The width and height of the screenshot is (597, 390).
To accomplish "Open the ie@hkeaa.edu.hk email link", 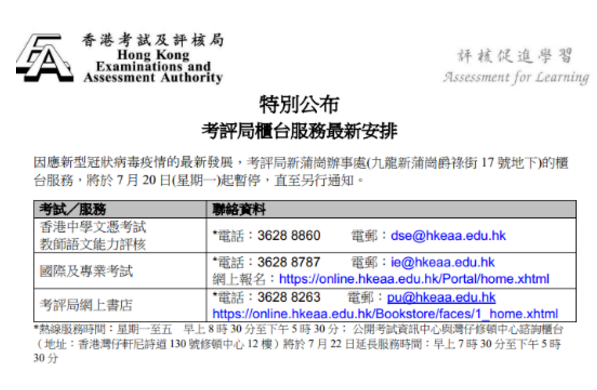I will click(x=442, y=262).
